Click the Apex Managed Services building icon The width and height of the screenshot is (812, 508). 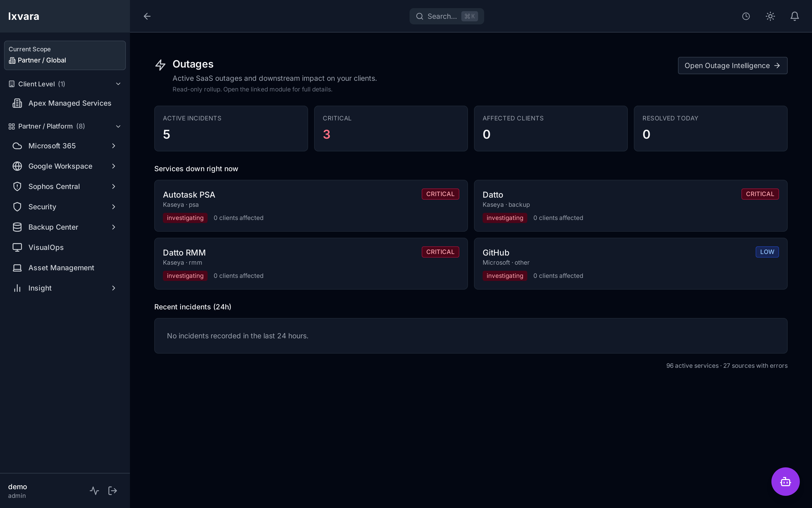17,103
